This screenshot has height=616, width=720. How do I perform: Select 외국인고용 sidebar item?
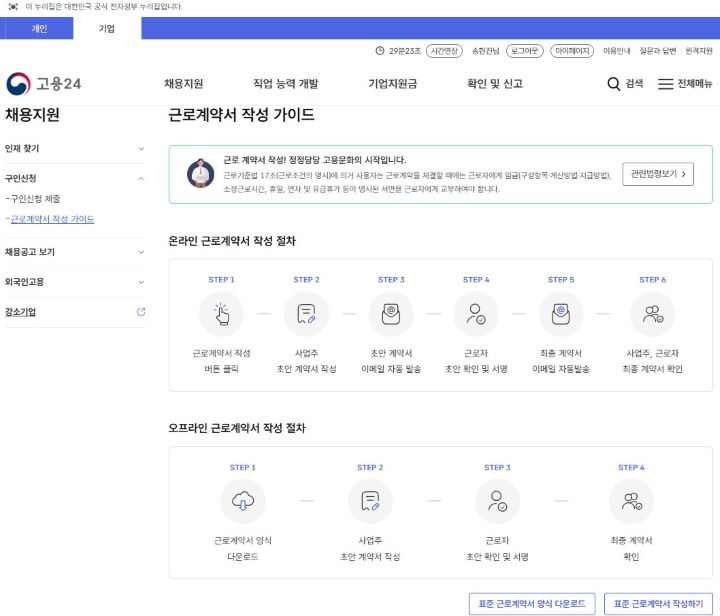click(x=24, y=282)
